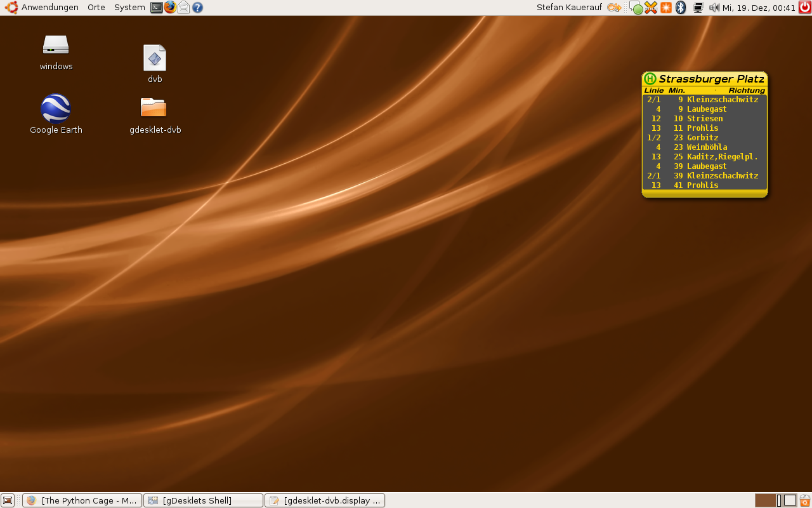Click the Prohlis row at 11 minutes

click(x=705, y=128)
